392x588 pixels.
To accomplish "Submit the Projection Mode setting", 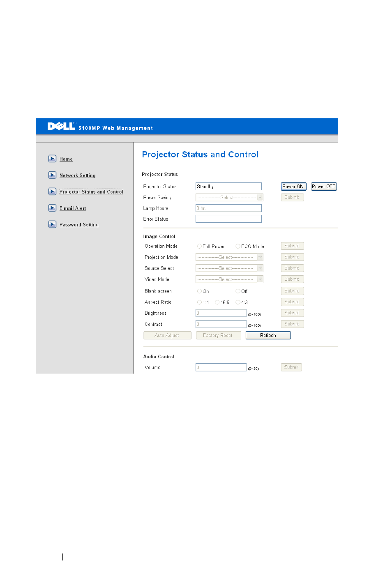I will (292, 257).
